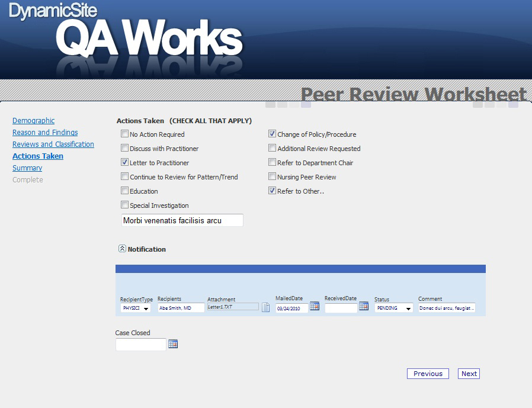
Task: Tick the Special Investigation checkbox
Action: [x=125, y=205]
